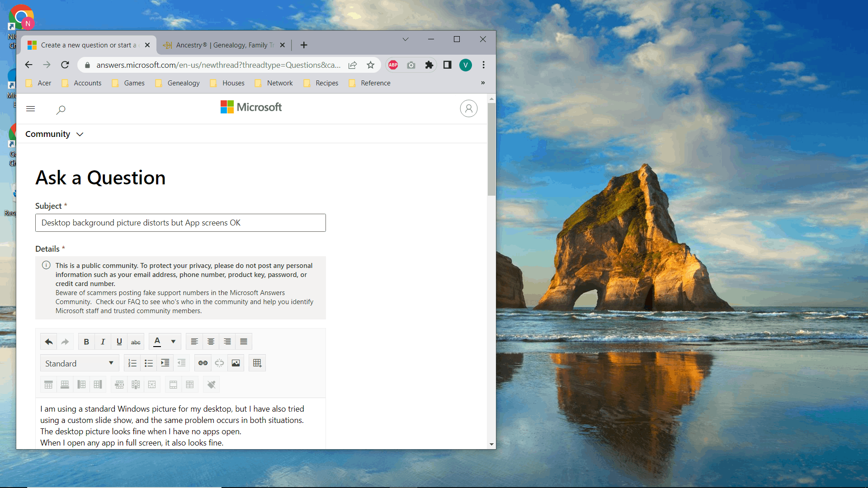Insert a numbered list
This screenshot has height=488, width=868.
132,363
